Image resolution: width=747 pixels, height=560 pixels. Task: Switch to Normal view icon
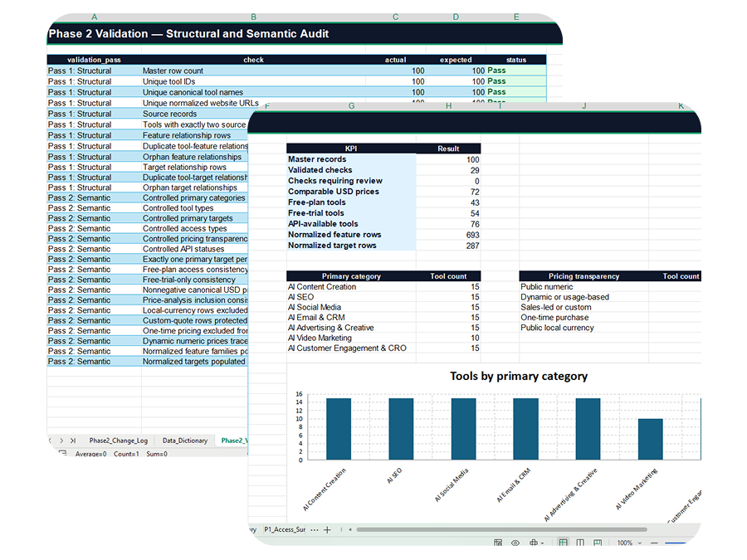click(x=563, y=543)
